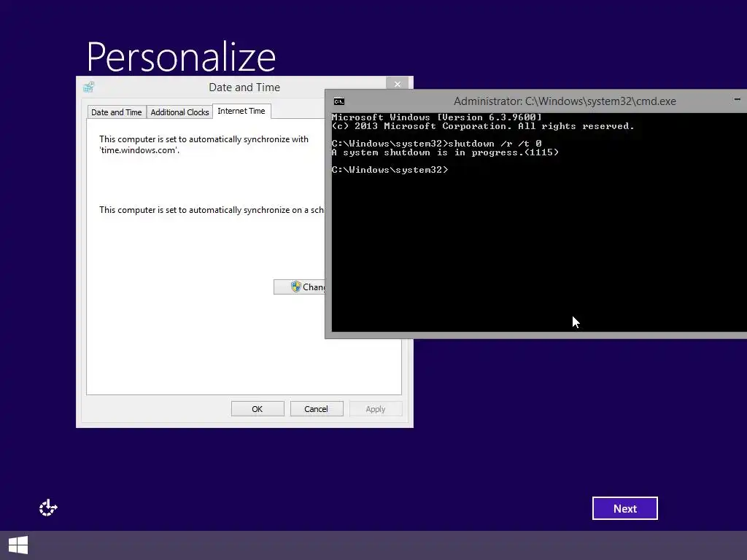Click the Date and Time dialog title
Viewport: 747px width, 560px height.
click(244, 87)
